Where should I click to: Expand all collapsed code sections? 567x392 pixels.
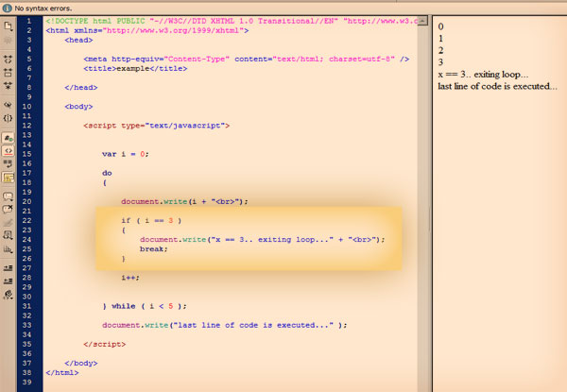(8, 86)
